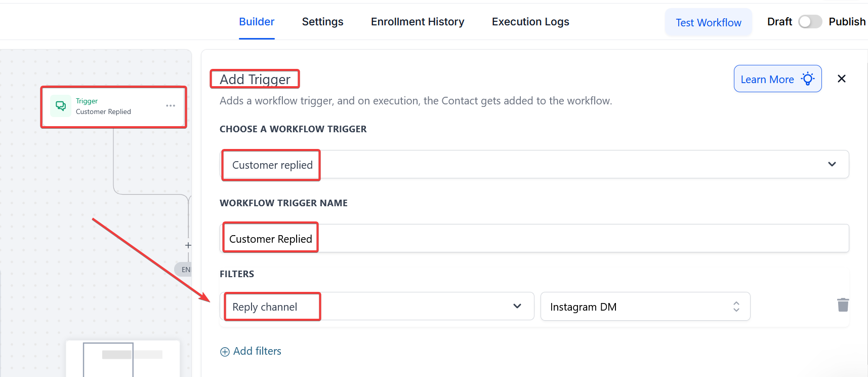Toggle the Draft/Publish switch

[810, 22]
